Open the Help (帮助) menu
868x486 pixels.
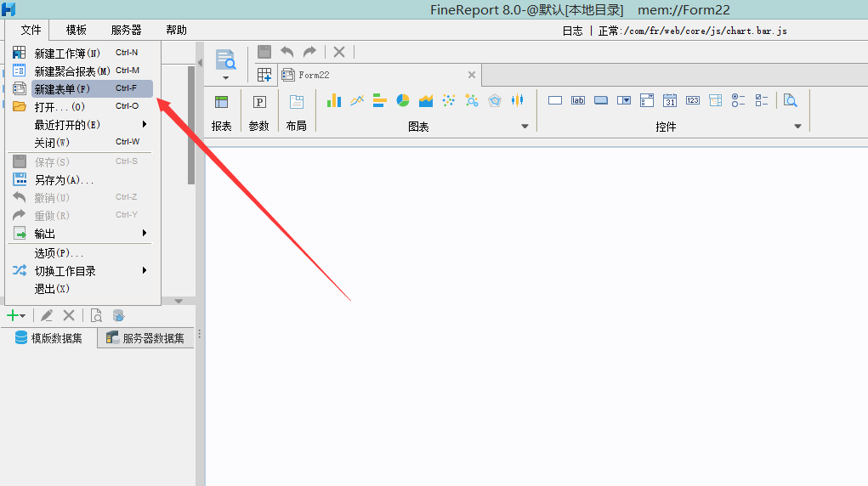tap(176, 30)
